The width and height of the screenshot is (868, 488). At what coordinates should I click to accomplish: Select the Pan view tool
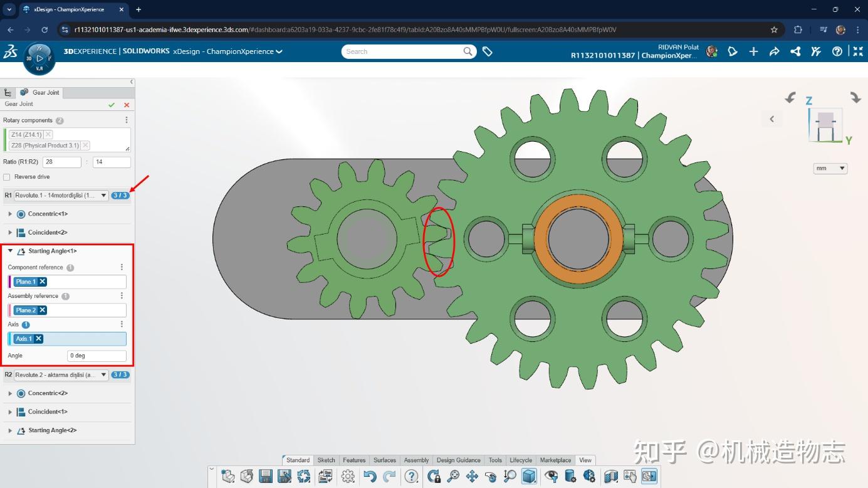(x=473, y=476)
